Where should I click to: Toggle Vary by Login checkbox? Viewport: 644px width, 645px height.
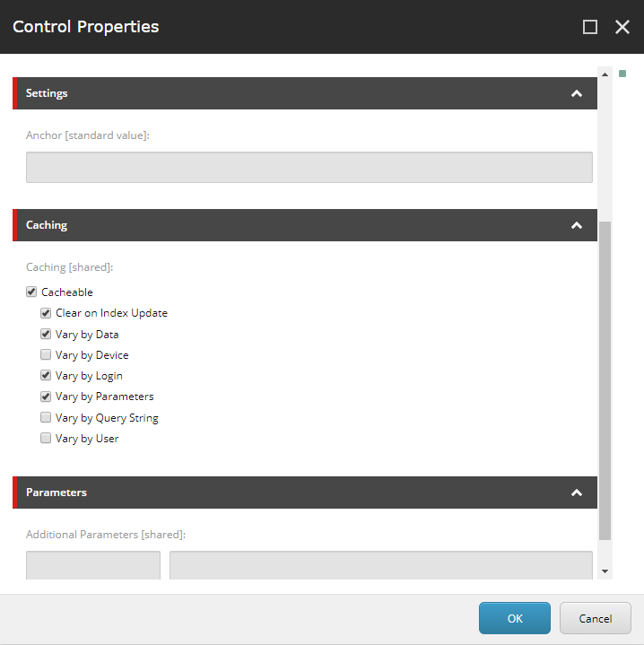pyautogui.click(x=46, y=376)
